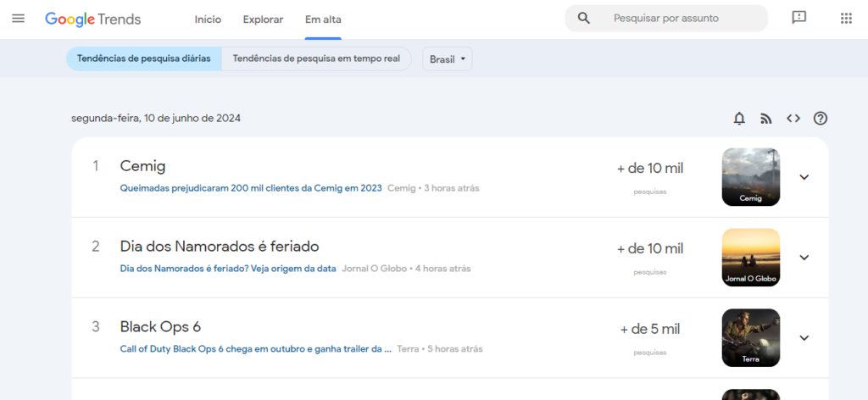The image size is (868, 400).
Task: Click the text 5 horas atrás
Action: (455, 349)
